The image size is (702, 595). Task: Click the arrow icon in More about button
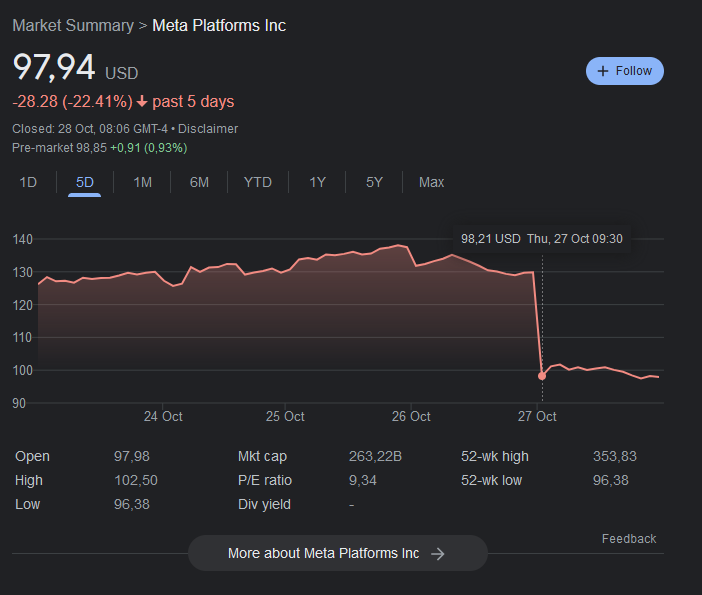click(x=437, y=554)
